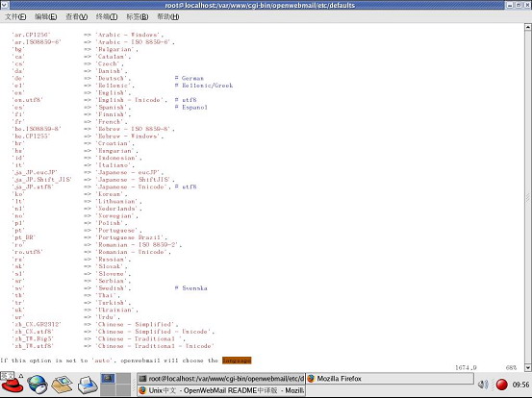Open the 查看(V) menu

(x=76, y=16)
